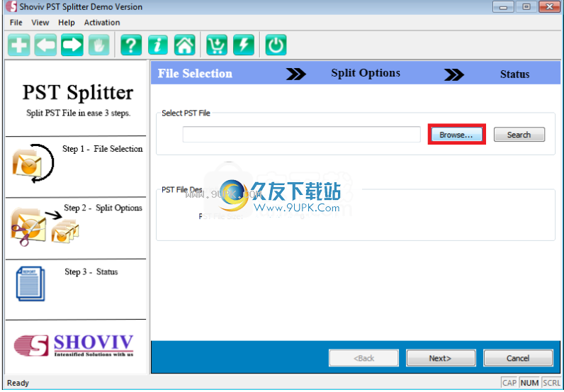This screenshot has width=564, height=392.
Task: Click the CAP indicator in status bar
Action: [509, 383]
